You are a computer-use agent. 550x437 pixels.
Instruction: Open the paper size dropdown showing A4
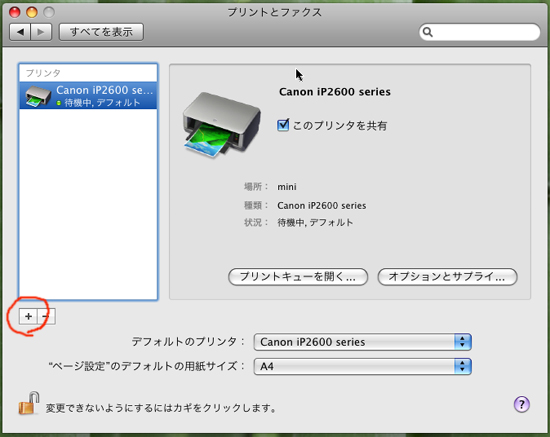coord(362,366)
